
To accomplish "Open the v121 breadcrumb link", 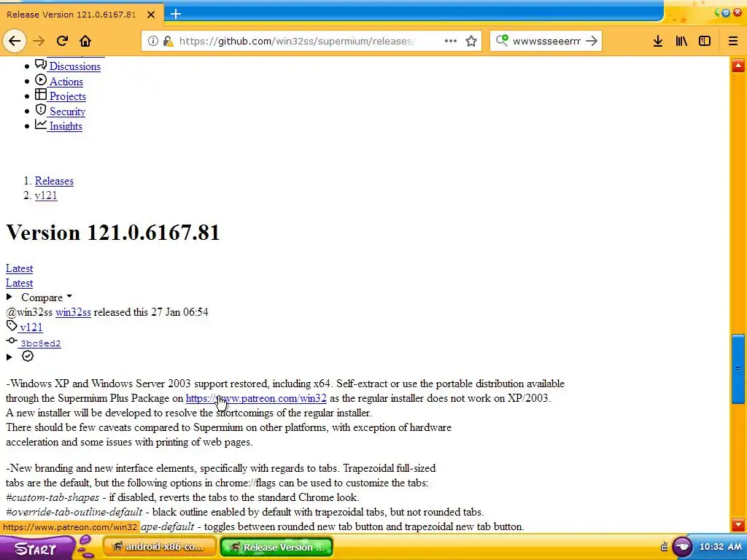I will click(46, 195).
